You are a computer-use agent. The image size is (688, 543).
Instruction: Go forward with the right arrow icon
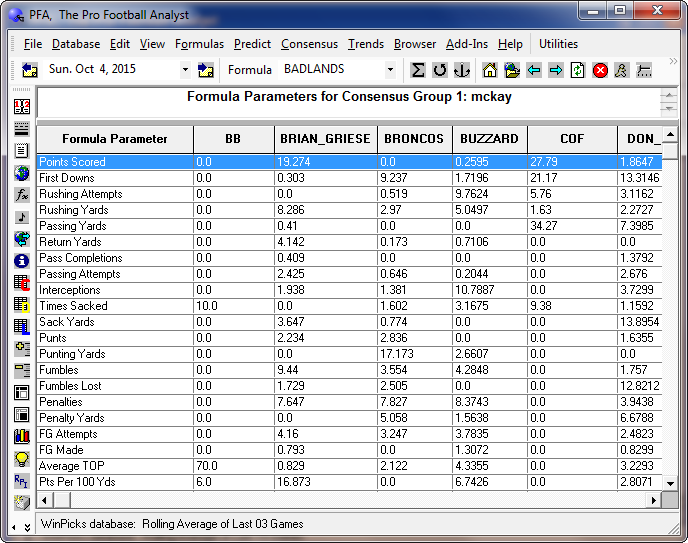click(x=555, y=70)
